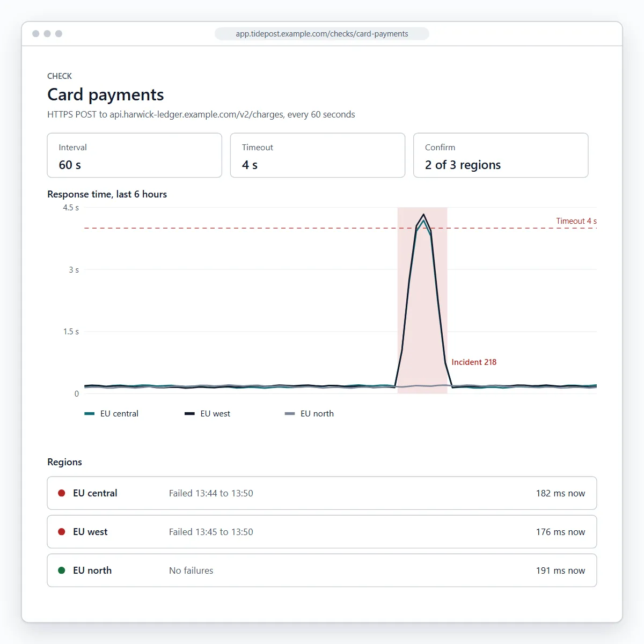
Task: Click the No failures status text
Action: coord(191,570)
